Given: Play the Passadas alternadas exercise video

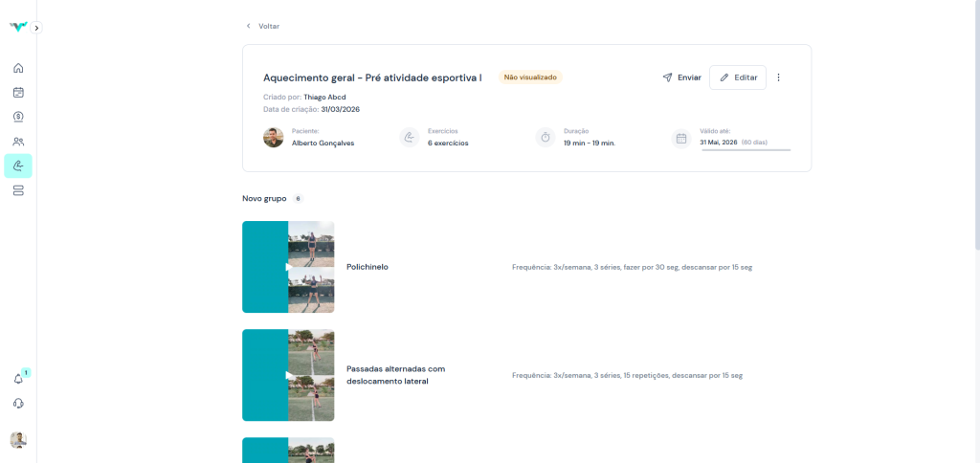Looking at the screenshot, I should point(288,375).
